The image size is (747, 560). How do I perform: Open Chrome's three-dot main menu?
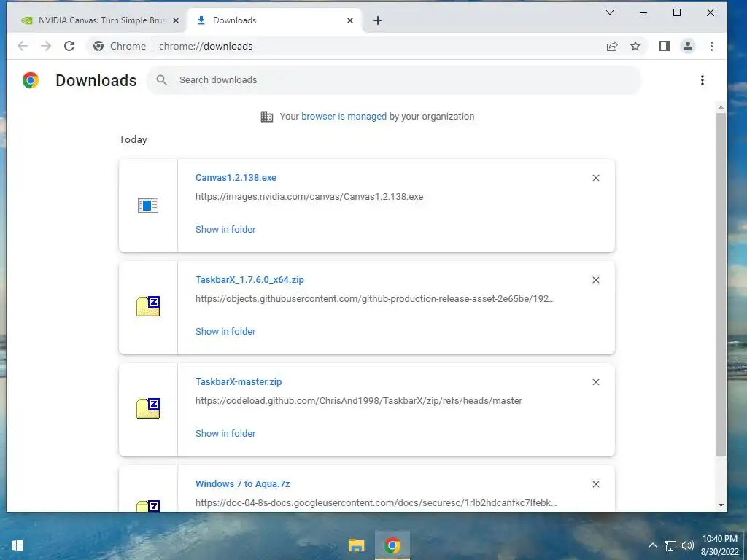[711, 46]
